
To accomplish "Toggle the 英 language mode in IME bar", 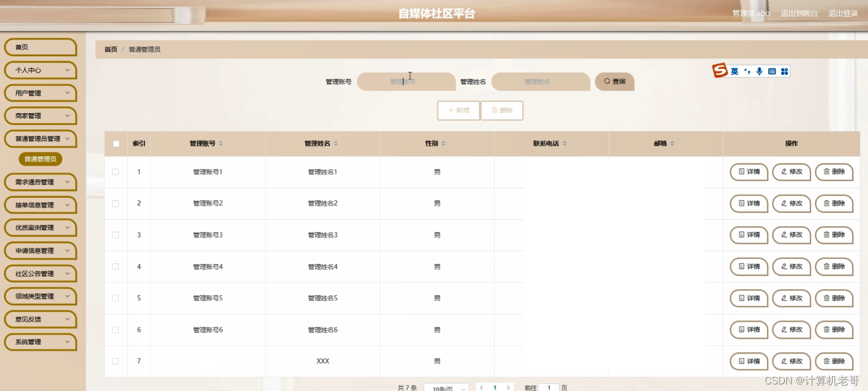I will point(734,71).
